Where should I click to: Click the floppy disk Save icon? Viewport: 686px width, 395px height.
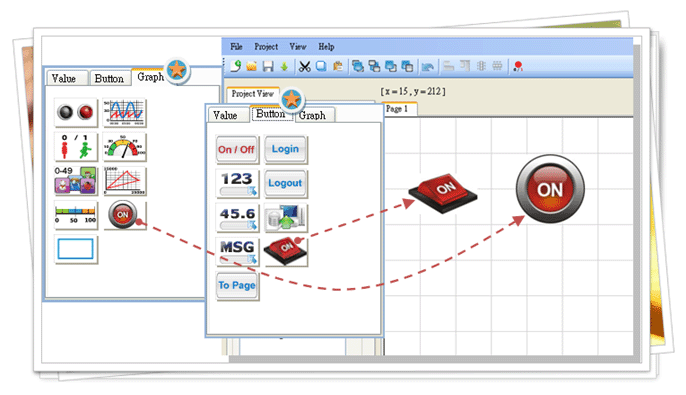268,66
